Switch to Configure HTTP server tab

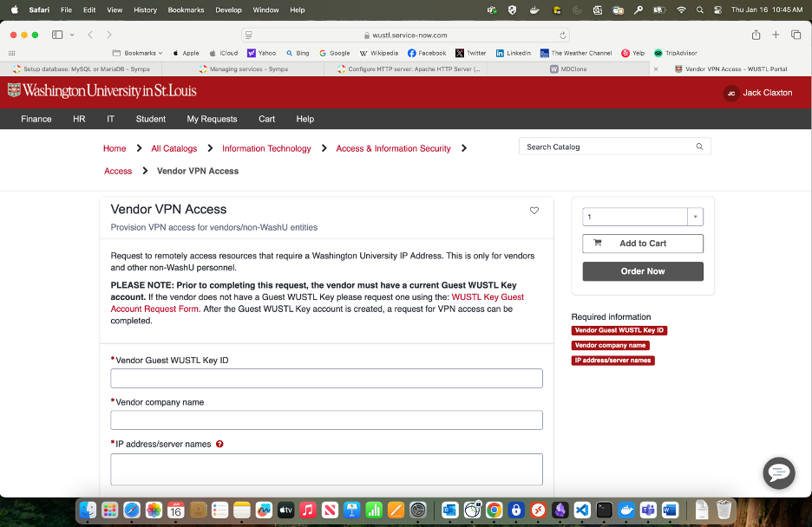[406, 68]
